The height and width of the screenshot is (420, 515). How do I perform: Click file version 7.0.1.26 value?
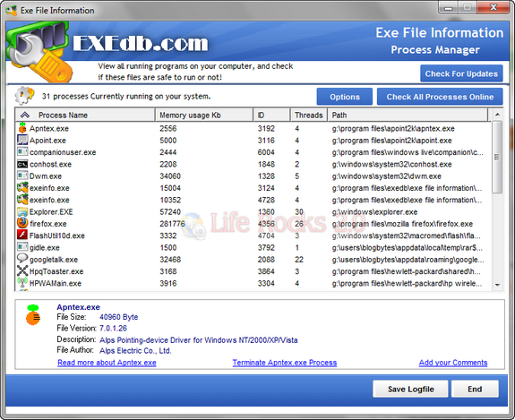[x=113, y=328]
